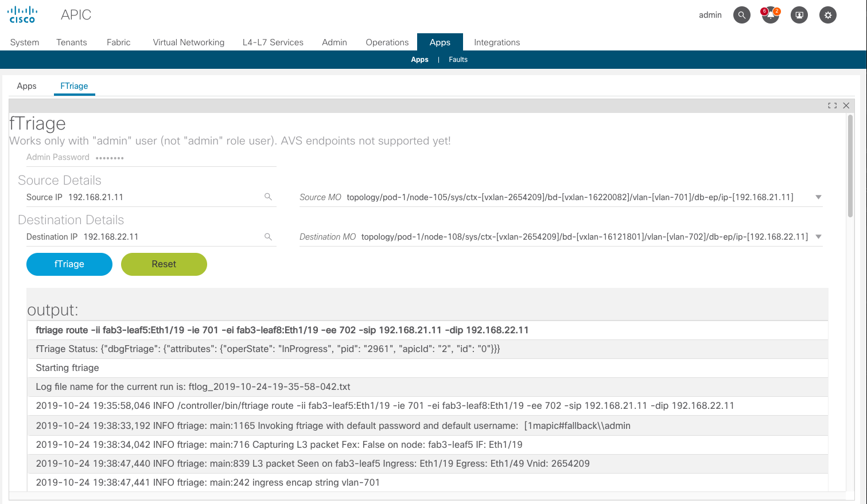Click the vertical scrollbar of fTriage panel
Screen dimensions: 867x504
click(x=850, y=166)
